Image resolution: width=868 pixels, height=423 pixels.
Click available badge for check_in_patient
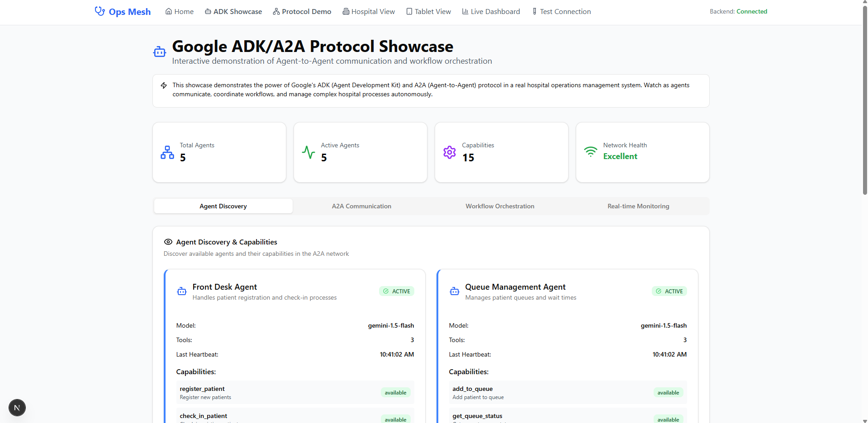(396, 419)
